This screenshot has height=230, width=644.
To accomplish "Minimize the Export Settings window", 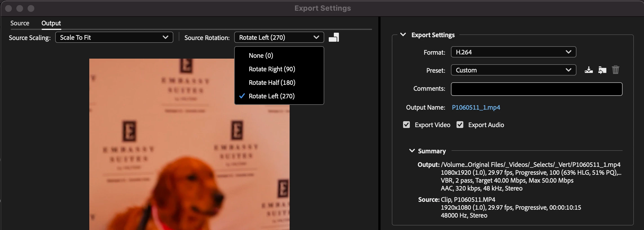I will pyautogui.click(x=20, y=8).
